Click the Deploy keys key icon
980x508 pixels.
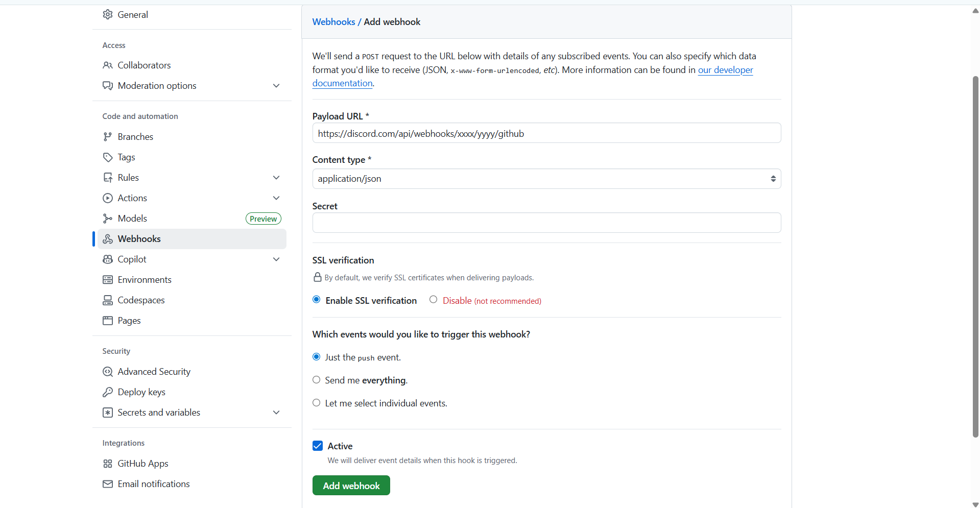[107, 392]
